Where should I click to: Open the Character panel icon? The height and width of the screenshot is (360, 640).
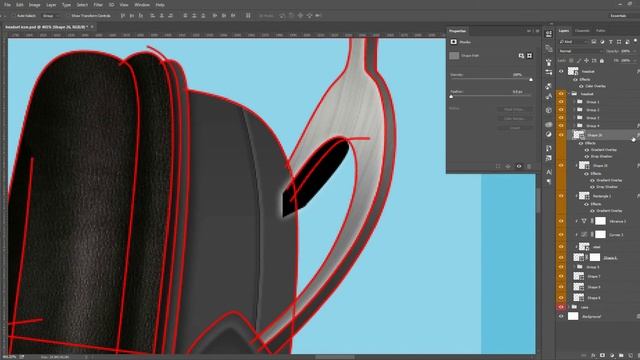click(549, 172)
